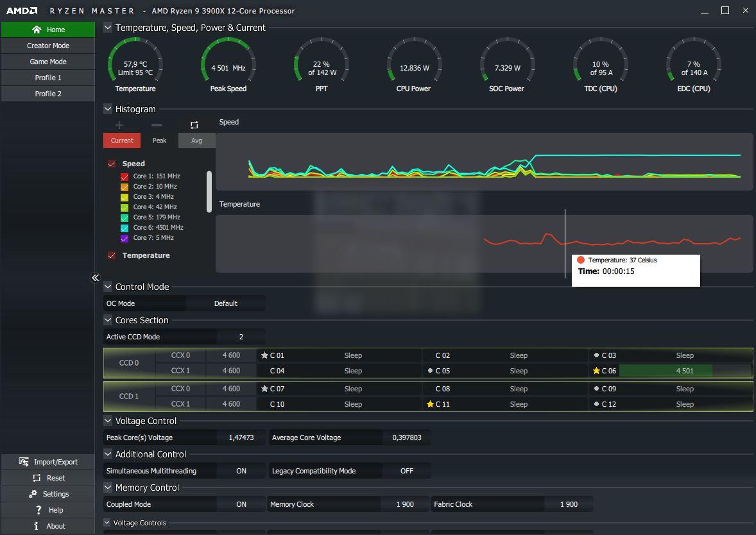Click the Legacy Compatibility Mode OFF value
Viewport: 756px width, 535px height.
click(407, 471)
